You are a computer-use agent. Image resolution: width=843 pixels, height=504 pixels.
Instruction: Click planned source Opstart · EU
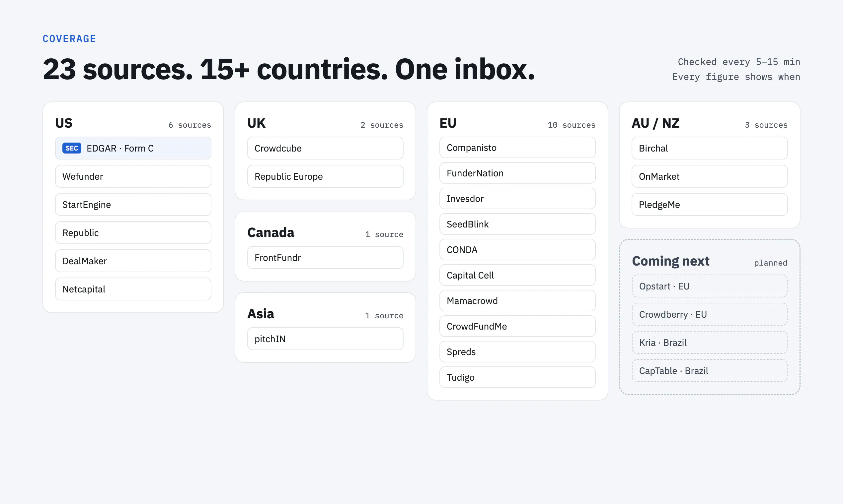pos(709,286)
